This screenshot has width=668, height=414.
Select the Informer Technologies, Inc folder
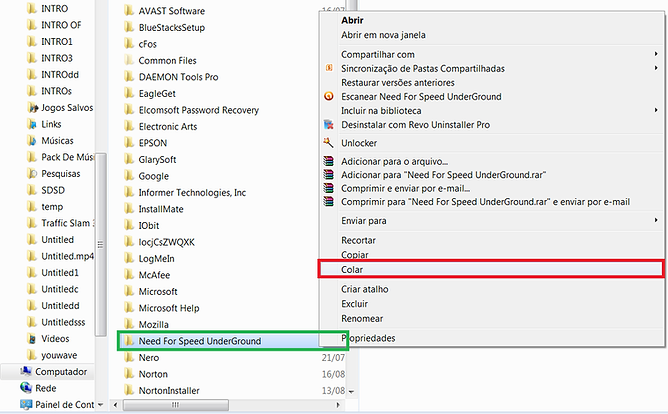(x=192, y=193)
